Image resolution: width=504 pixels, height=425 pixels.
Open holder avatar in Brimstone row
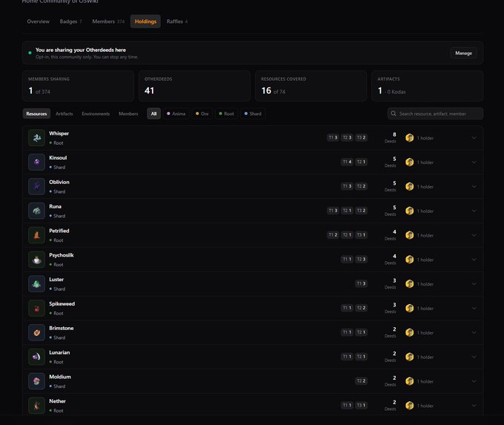point(409,332)
